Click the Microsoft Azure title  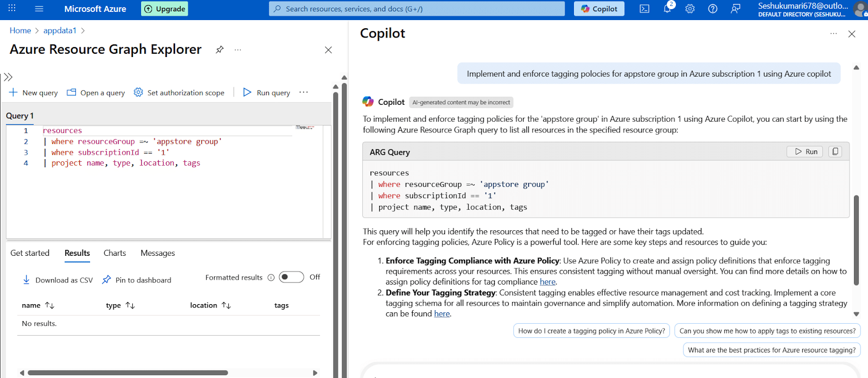(95, 9)
